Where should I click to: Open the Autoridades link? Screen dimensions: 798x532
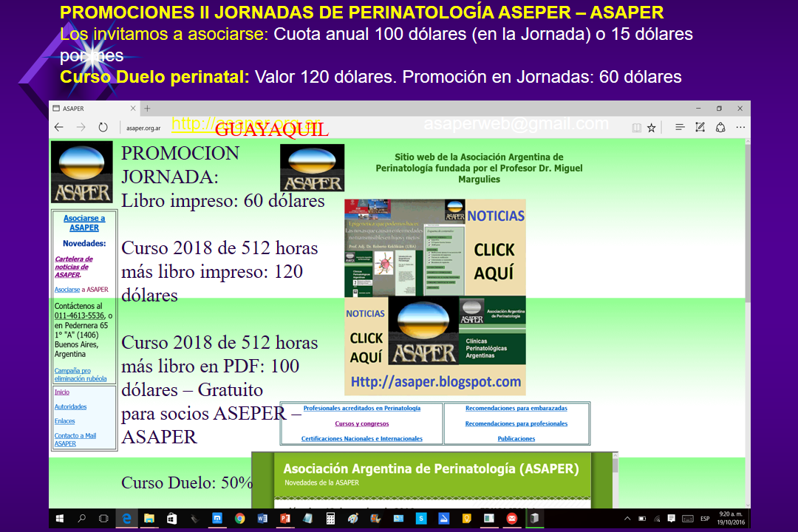click(70, 407)
